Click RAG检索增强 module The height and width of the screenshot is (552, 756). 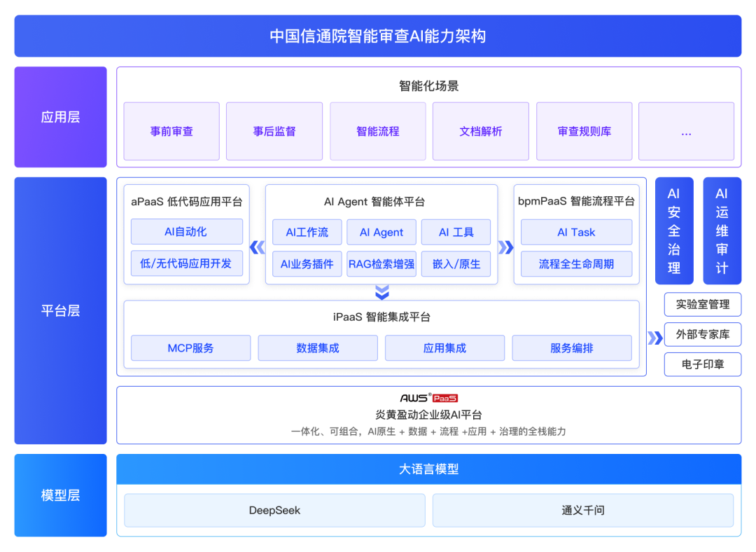pyautogui.click(x=381, y=264)
